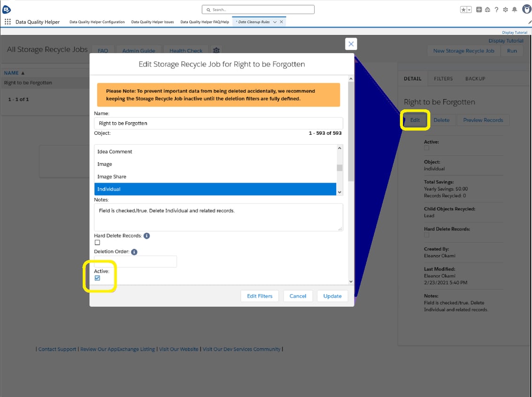Open the Visit Our Website link
This screenshot has height=397, width=532.
[178, 349]
